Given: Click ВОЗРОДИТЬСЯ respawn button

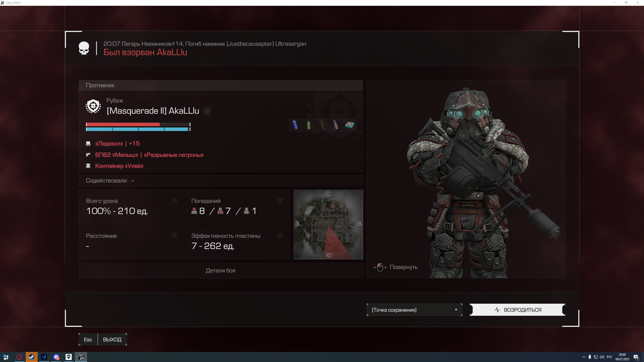Looking at the screenshot, I should click(x=517, y=310).
